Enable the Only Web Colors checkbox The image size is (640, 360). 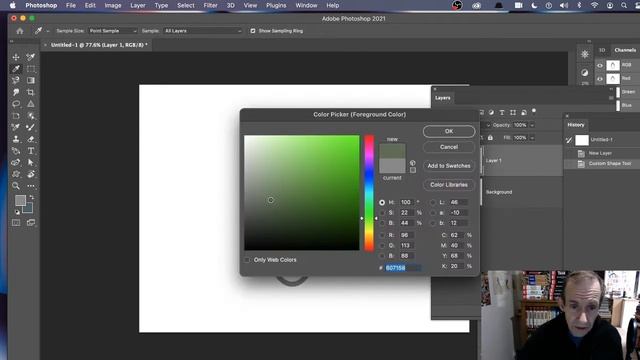pos(247,260)
